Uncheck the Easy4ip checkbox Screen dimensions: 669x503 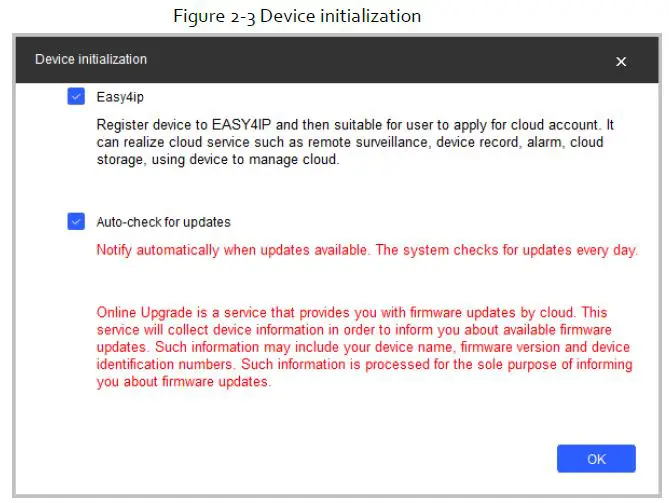click(76, 96)
